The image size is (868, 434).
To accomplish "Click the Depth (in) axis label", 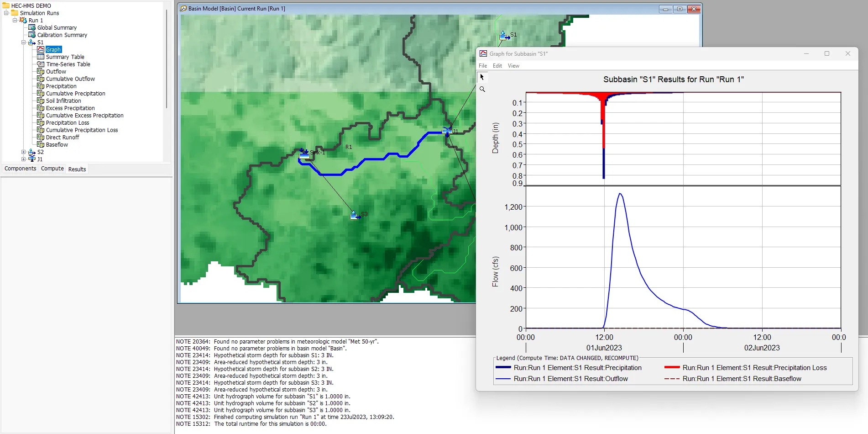I will pos(496,138).
